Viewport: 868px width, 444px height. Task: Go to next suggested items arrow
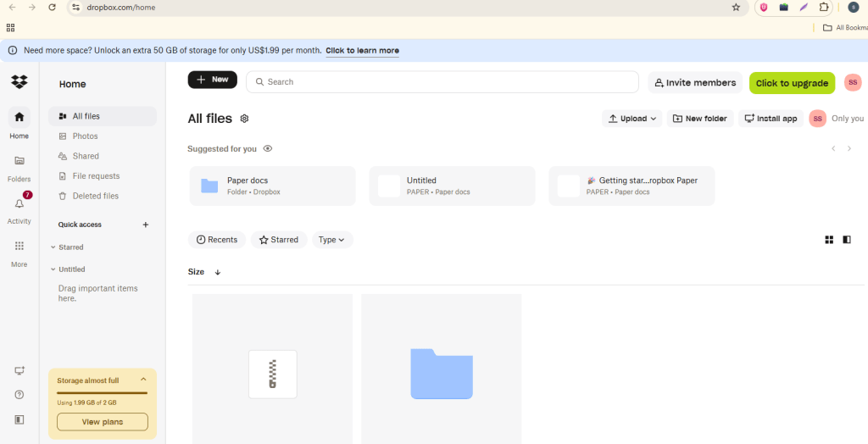click(x=849, y=149)
